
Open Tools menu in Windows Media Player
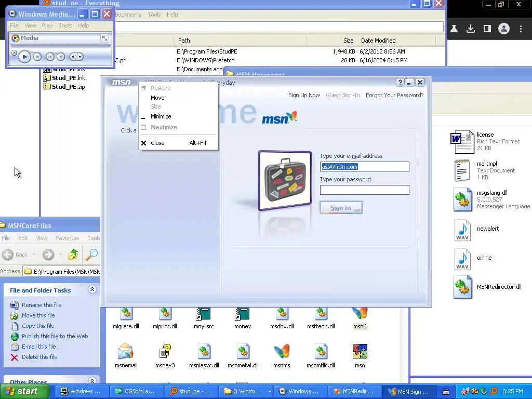click(x=65, y=25)
